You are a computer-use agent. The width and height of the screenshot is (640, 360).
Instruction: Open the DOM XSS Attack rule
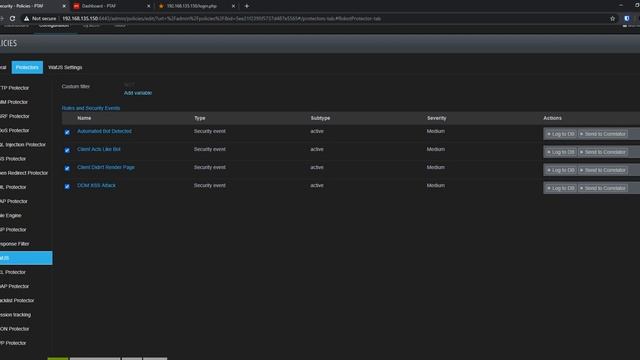tap(96, 185)
